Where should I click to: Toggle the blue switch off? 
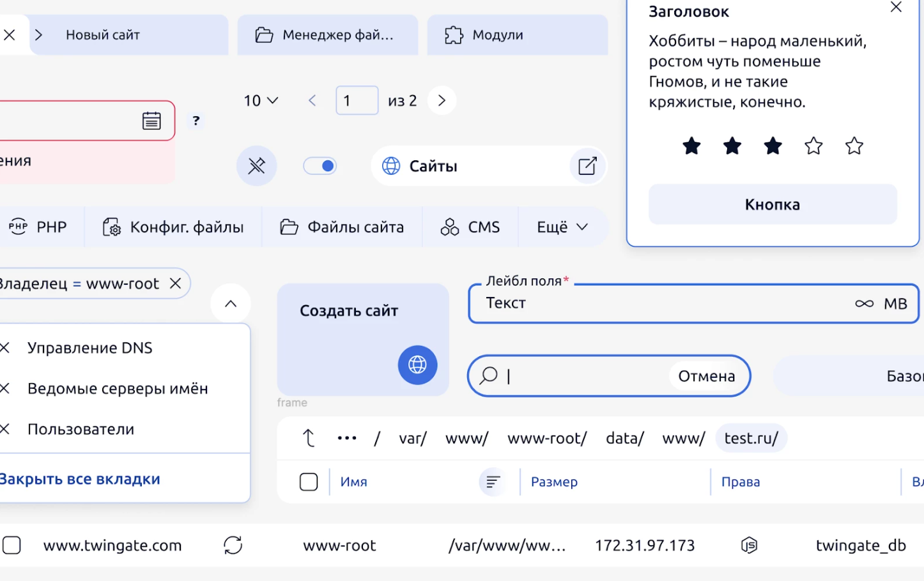tap(320, 166)
